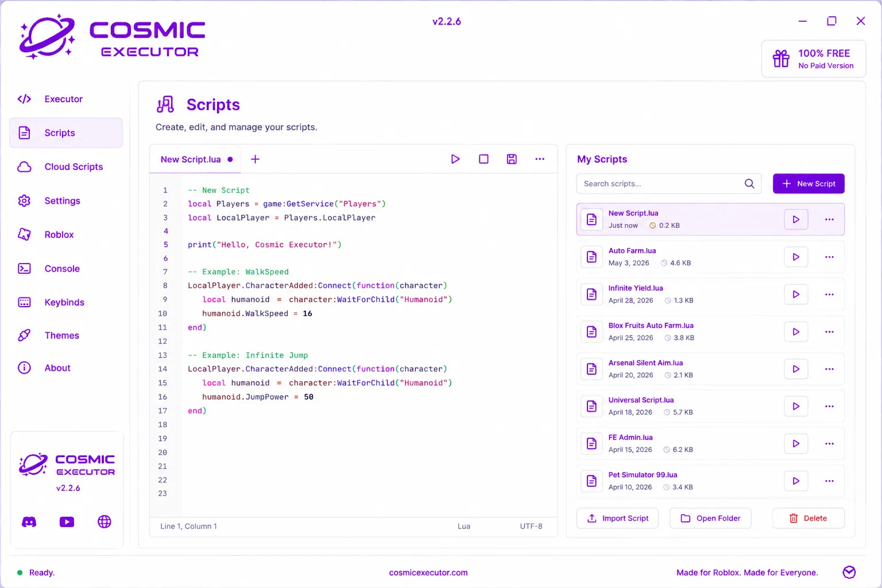Run Universal Script.lua with play button

pyautogui.click(x=796, y=406)
